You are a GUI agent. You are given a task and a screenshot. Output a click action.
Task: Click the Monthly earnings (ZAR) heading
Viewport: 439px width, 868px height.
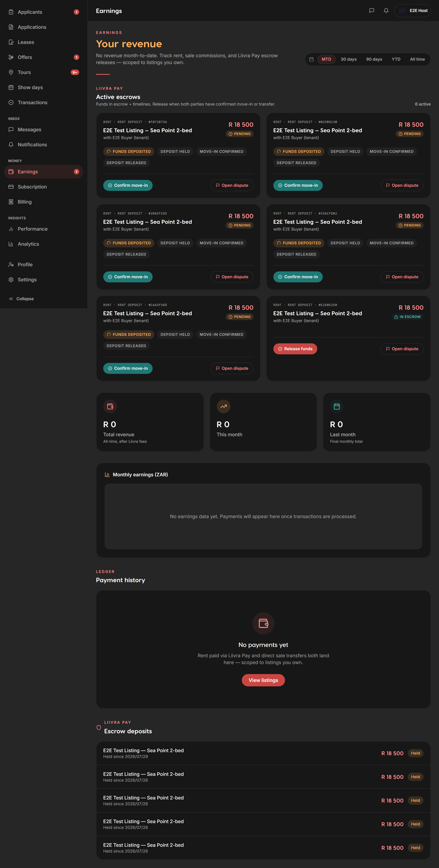[x=140, y=475]
